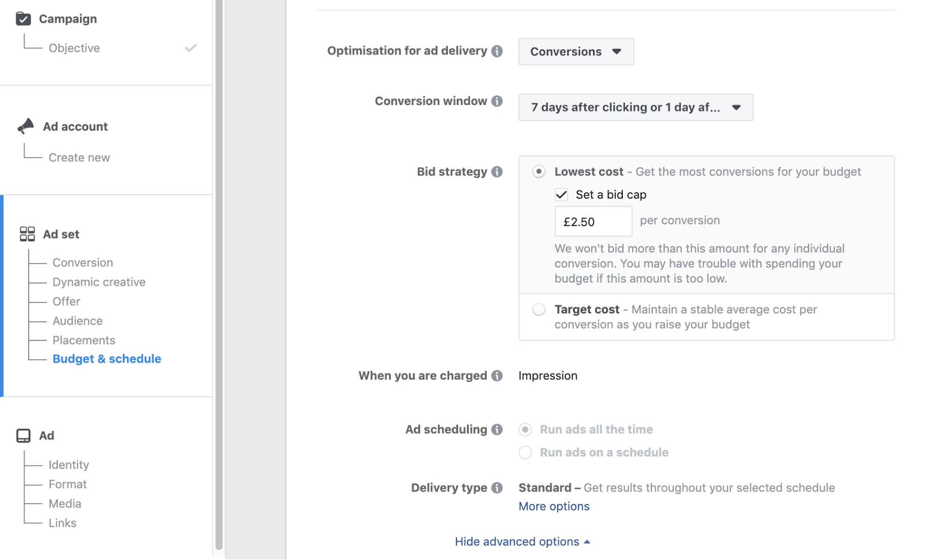The width and height of the screenshot is (925, 560).
Task: Select the Target cost radio button
Action: click(x=539, y=310)
